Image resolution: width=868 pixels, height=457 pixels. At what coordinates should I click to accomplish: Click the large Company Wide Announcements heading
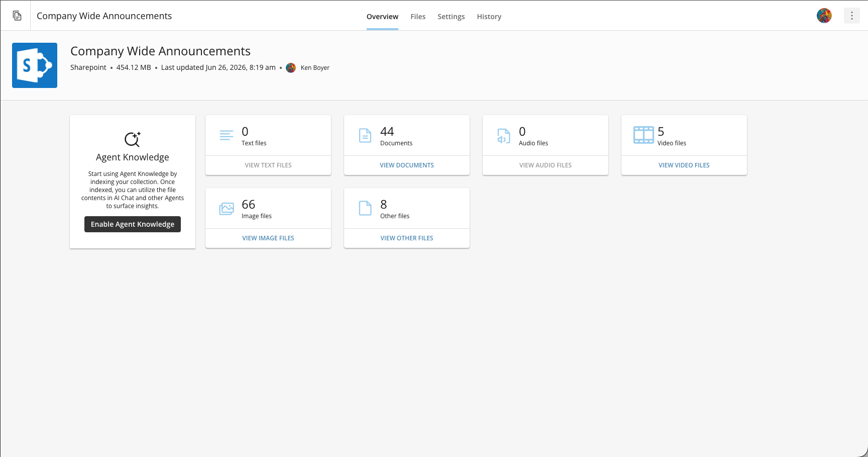coord(160,51)
